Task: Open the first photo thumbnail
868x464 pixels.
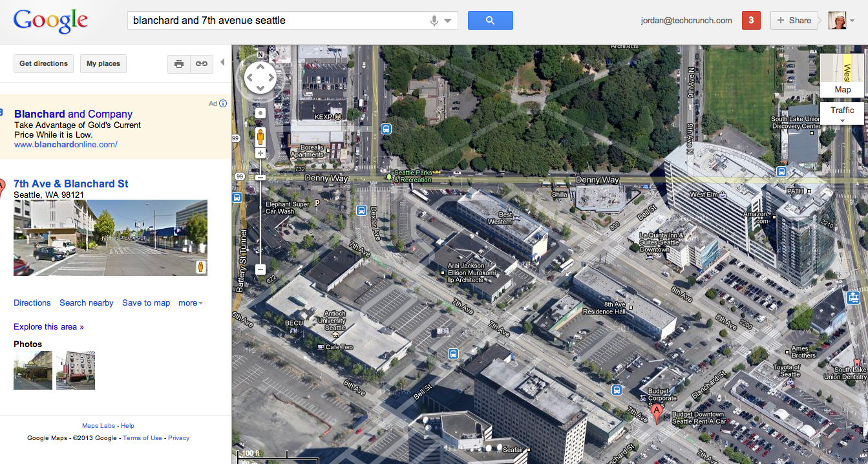Action: pos(33,370)
